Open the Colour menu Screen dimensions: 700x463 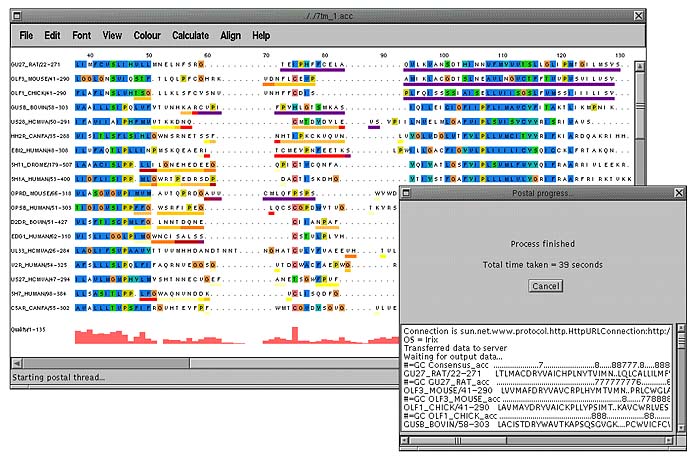147,35
